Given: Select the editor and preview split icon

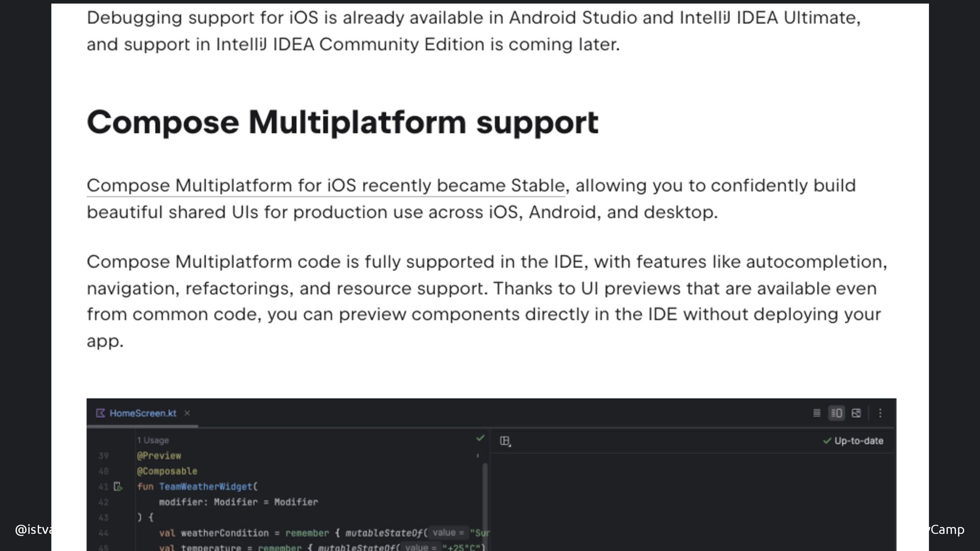Looking at the screenshot, I should click(x=837, y=413).
